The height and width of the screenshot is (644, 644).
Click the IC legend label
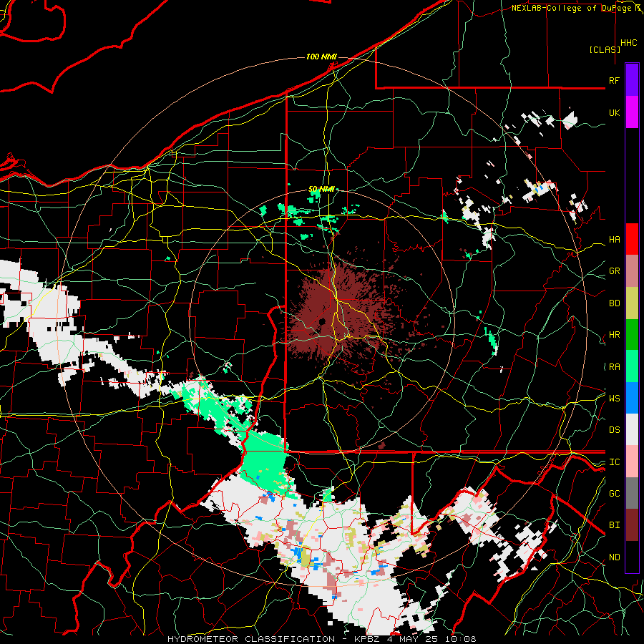point(614,462)
